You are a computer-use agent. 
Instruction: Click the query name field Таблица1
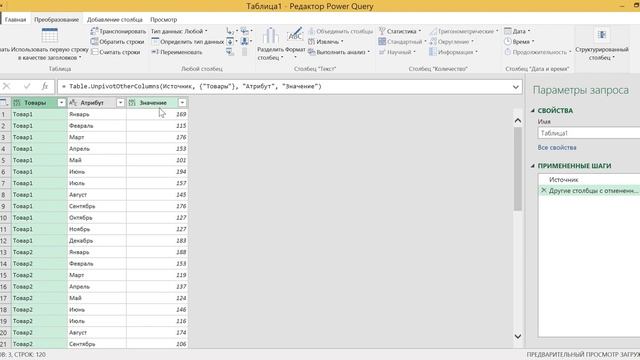[589, 133]
